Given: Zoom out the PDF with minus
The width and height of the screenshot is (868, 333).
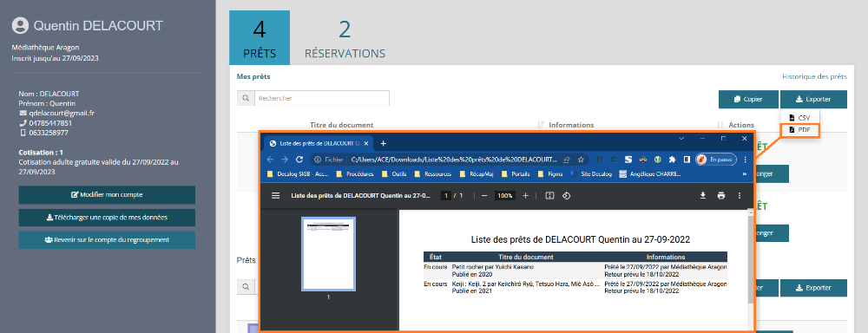Looking at the screenshot, I should pyautogui.click(x=483, y=195).
